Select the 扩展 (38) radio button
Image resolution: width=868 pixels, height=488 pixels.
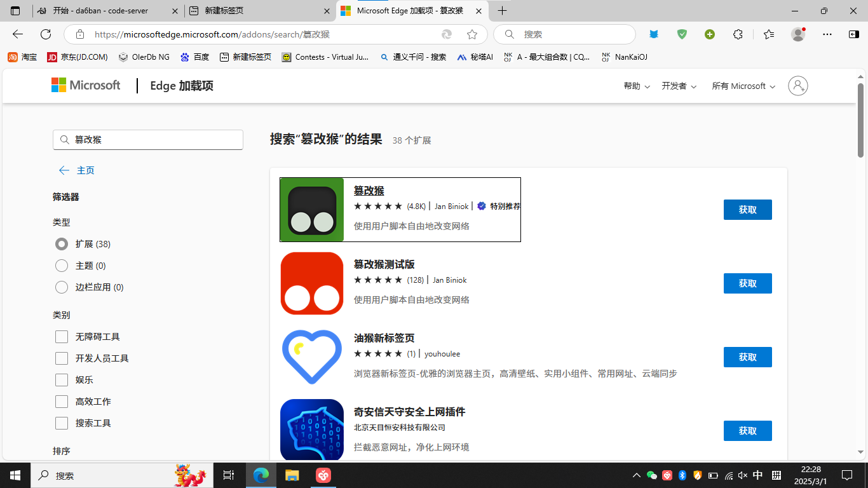62,244
